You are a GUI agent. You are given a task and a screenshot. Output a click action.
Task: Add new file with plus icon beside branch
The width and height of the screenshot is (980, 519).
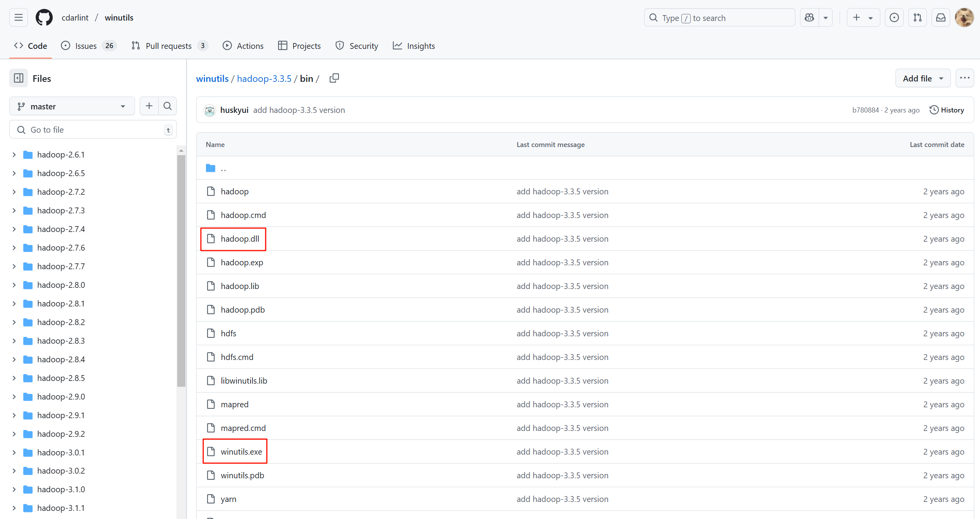[149, 106]
